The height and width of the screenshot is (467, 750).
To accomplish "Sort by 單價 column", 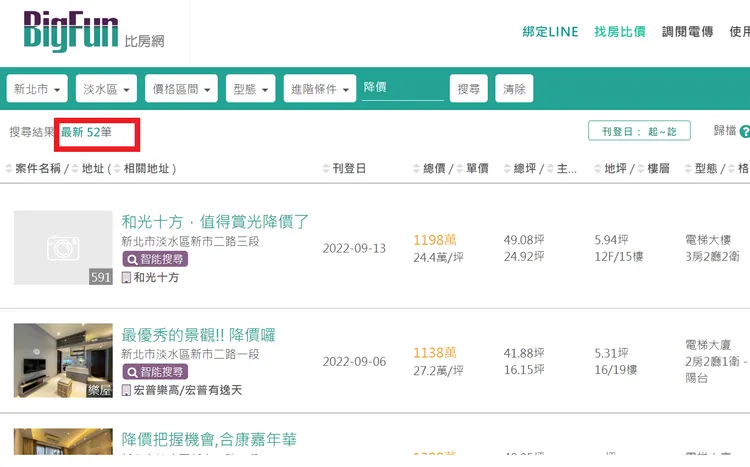I will point(473,168).
